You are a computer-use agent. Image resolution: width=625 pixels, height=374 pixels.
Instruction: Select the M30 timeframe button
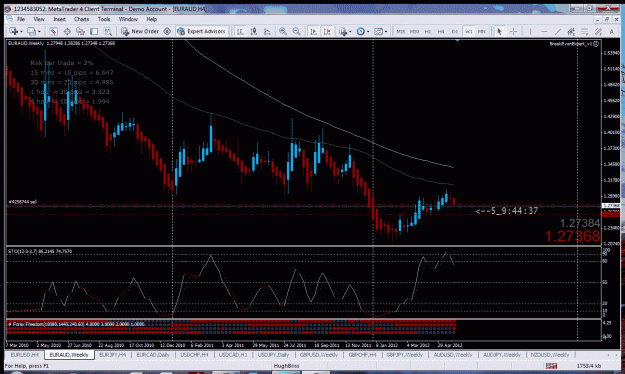(414, 31)
